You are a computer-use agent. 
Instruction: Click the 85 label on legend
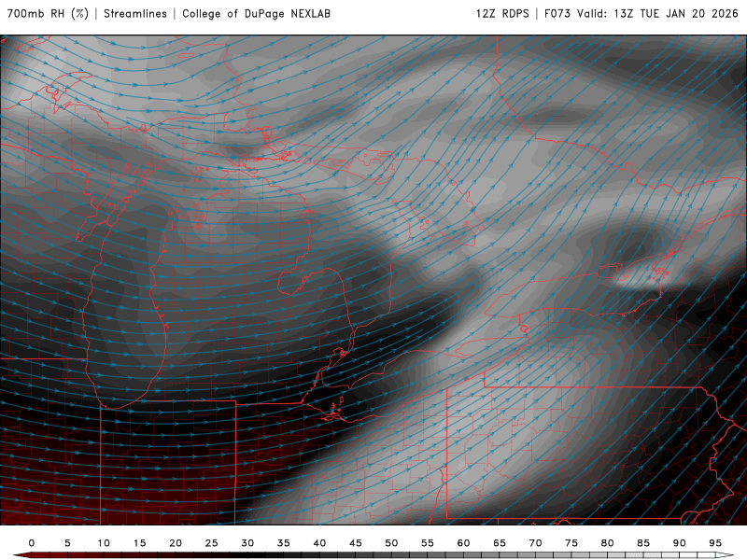643,543
